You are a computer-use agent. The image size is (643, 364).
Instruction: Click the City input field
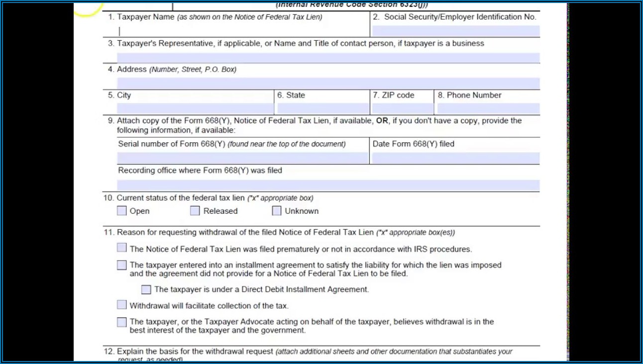click(195, 108)
